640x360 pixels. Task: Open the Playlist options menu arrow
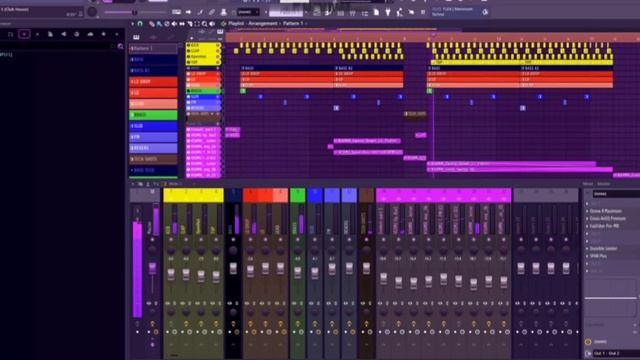132,24
